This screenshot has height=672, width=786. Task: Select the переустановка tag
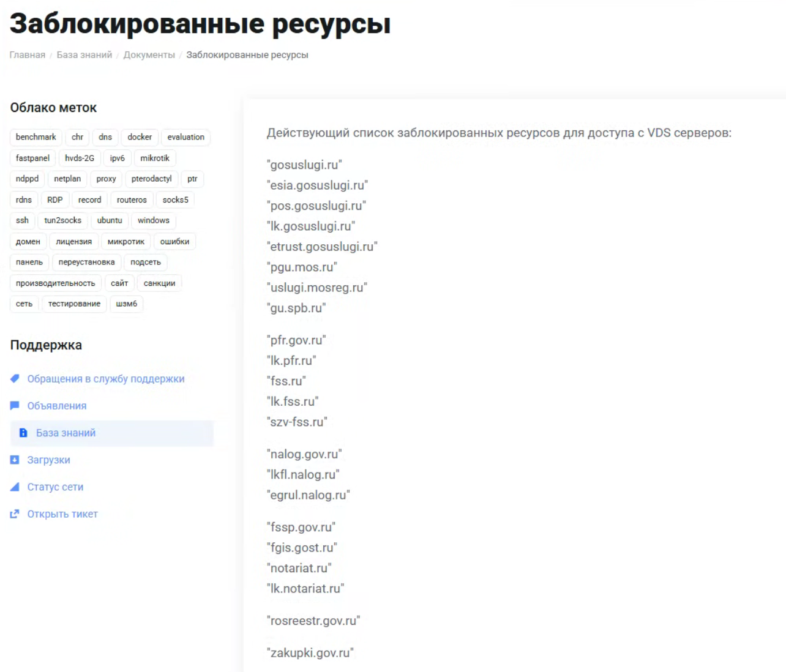point(87,262)
